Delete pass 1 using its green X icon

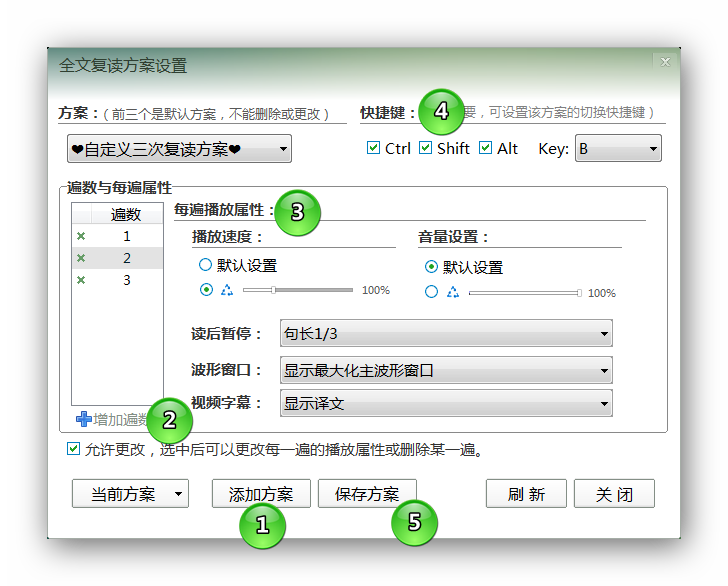[81, 236]
